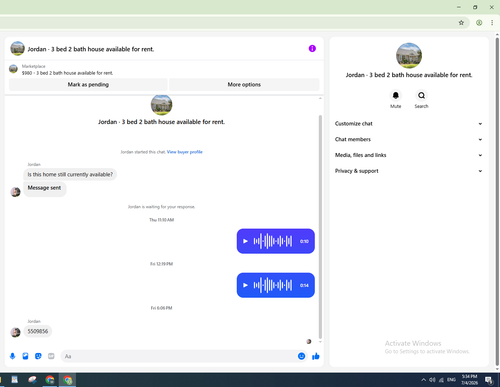500x387 pixels.
Task: Click Jordan's avatar beside Message sent
Action: pos(15,192)
